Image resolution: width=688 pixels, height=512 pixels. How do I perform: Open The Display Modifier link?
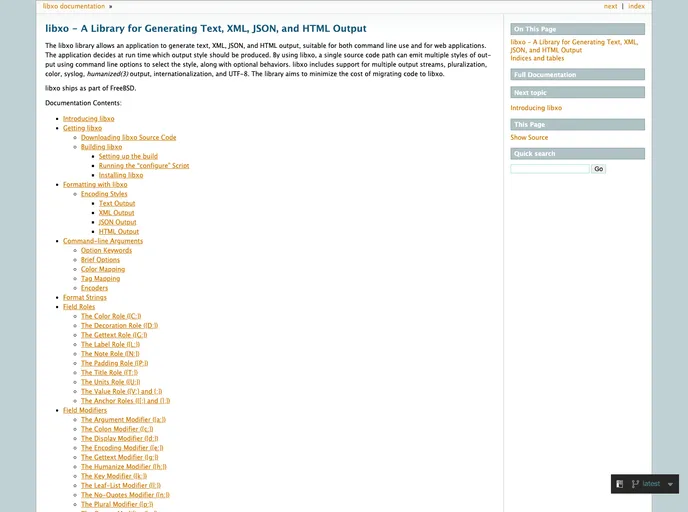point(119,439)
